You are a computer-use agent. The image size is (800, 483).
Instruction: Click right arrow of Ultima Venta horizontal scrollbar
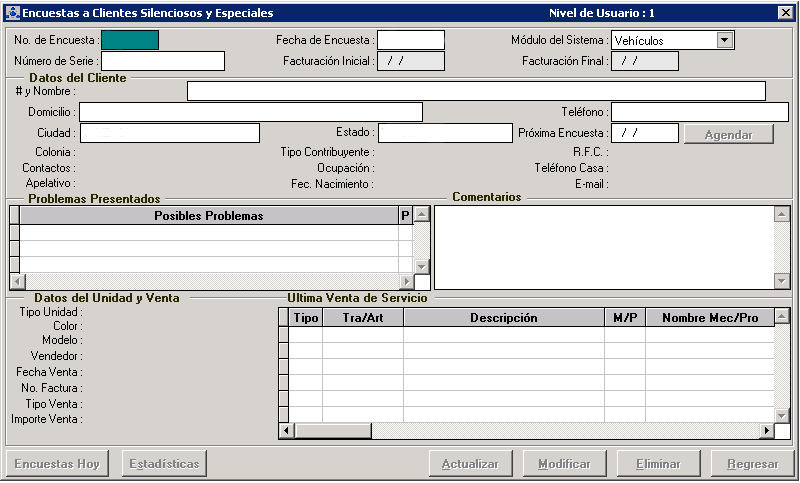767,430
